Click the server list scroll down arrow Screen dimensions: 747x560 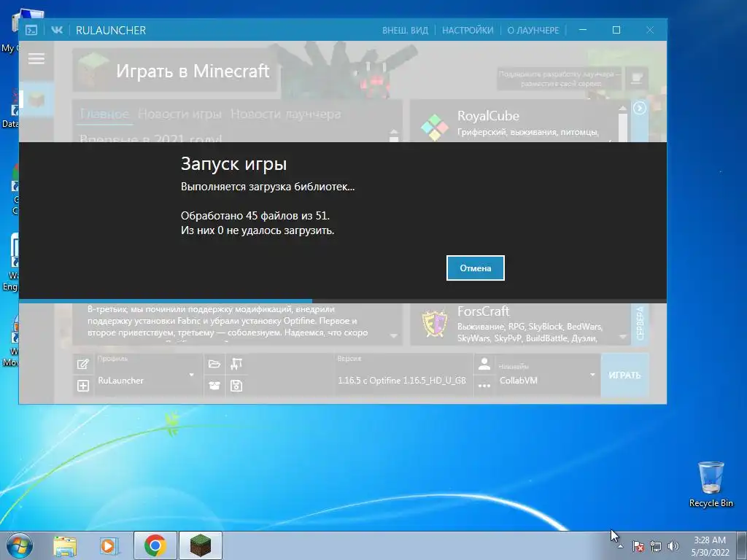click(x=623, y=337)
